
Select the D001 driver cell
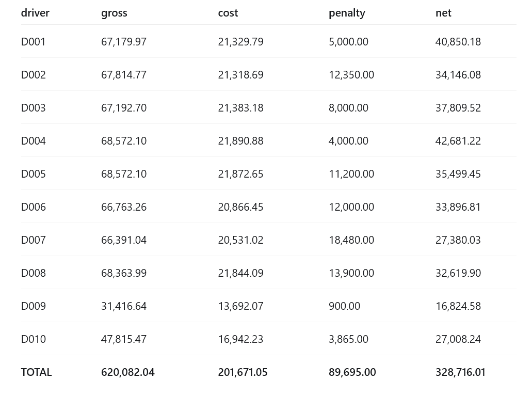point(33,42)
